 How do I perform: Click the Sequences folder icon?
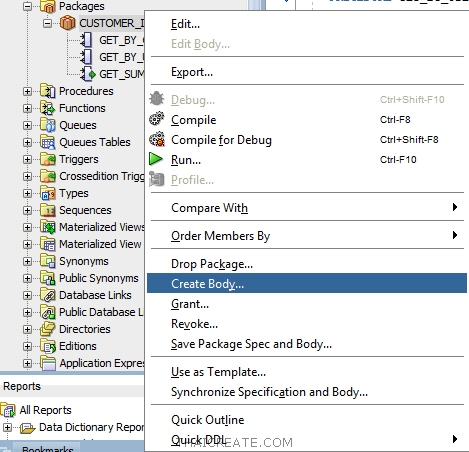pos(48,210)
